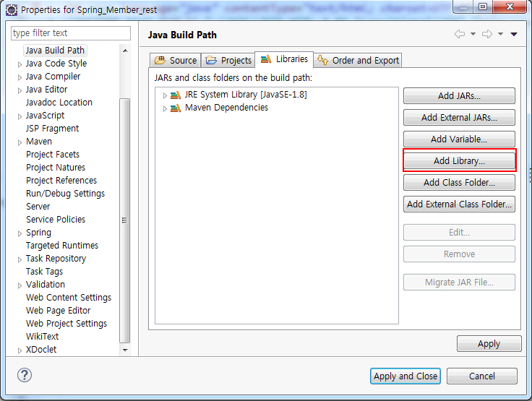This screenshot has height=401, width=532.
Task: Click the sidebar scrollbar up arrow
Action: coord(125,51)
